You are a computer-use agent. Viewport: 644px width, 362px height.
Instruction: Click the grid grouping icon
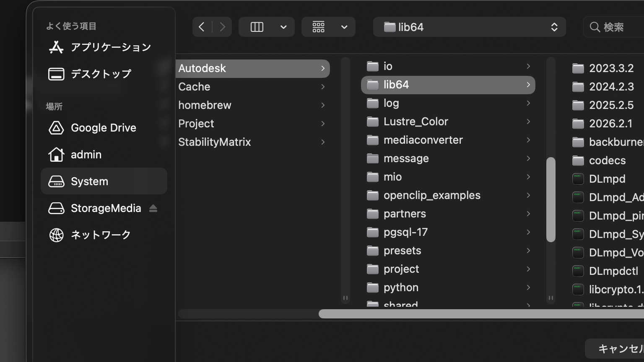pos(319,27)
